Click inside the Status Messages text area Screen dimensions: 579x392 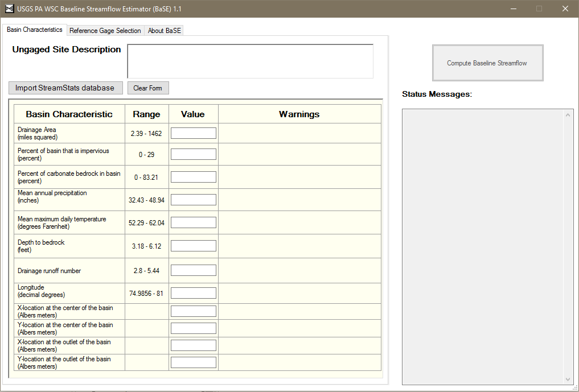coord(483,247)
